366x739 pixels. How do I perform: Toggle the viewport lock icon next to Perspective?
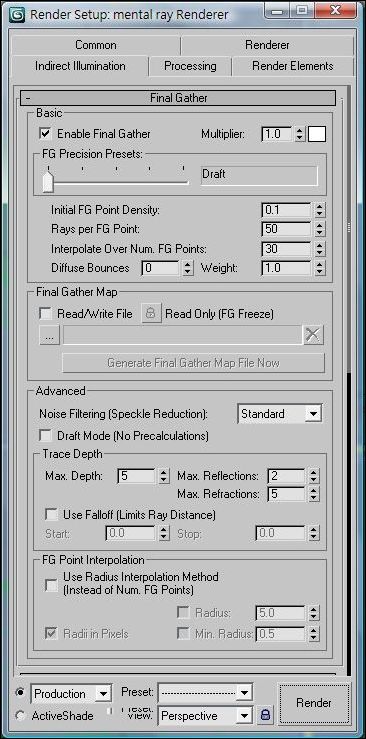point(265,715)
